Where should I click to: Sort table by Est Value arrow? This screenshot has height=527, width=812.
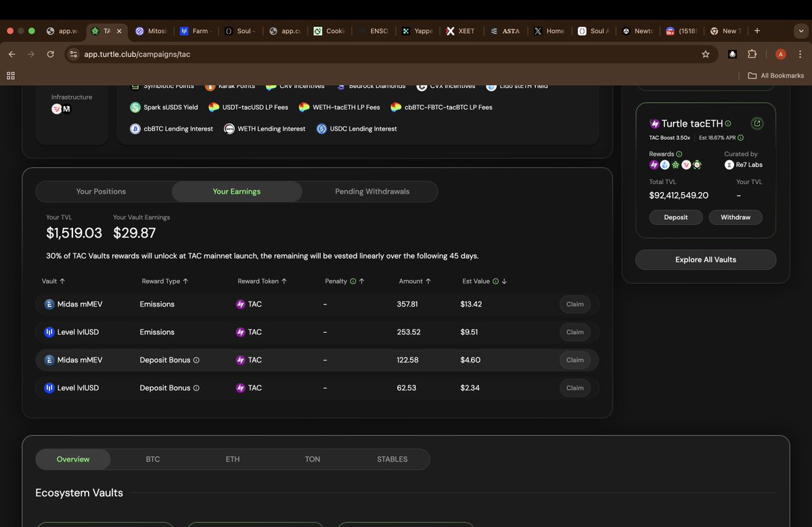tap(505, 281)
